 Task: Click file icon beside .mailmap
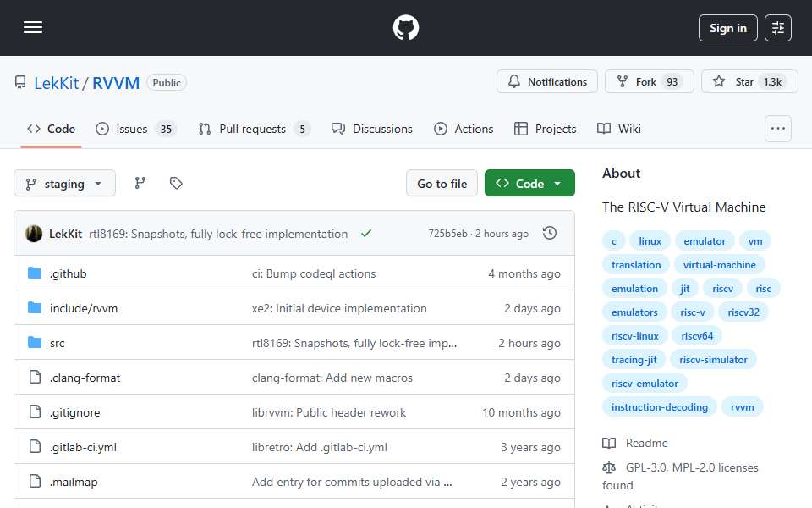(x=35, y=482)
